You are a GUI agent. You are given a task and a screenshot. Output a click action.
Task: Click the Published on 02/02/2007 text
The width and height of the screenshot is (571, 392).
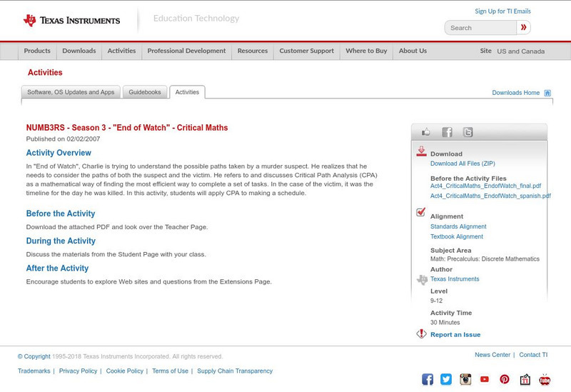tap(63, 139)
